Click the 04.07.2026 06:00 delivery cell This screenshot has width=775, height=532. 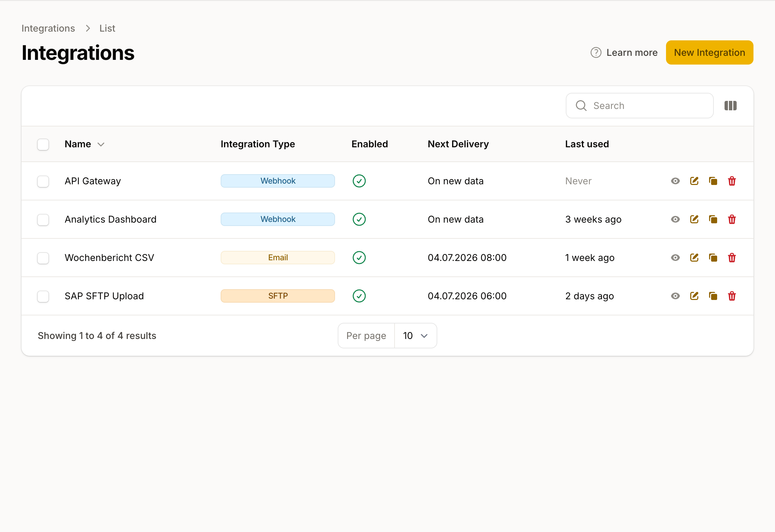[x=467, y=296]
